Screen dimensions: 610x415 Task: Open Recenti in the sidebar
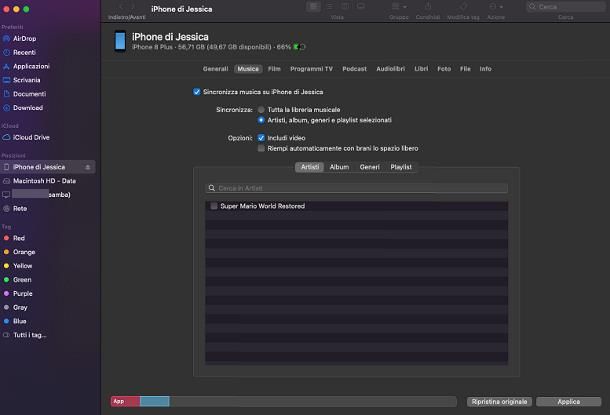coord(24,53)
